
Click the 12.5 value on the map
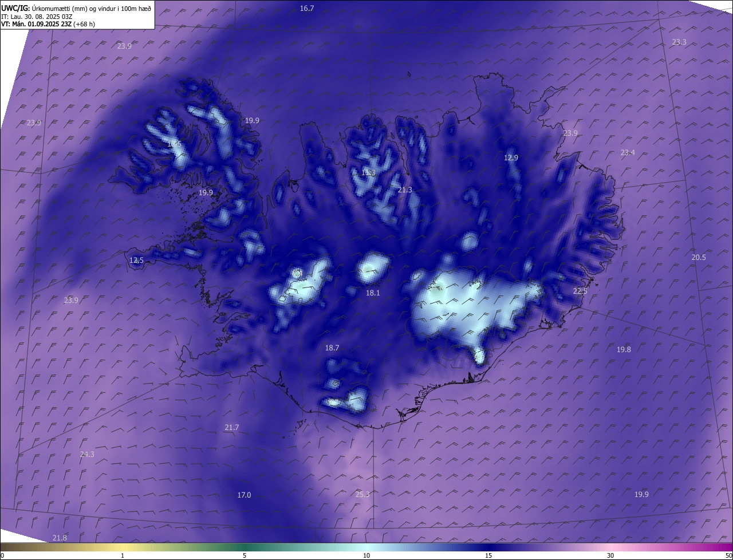click(136, 260)
